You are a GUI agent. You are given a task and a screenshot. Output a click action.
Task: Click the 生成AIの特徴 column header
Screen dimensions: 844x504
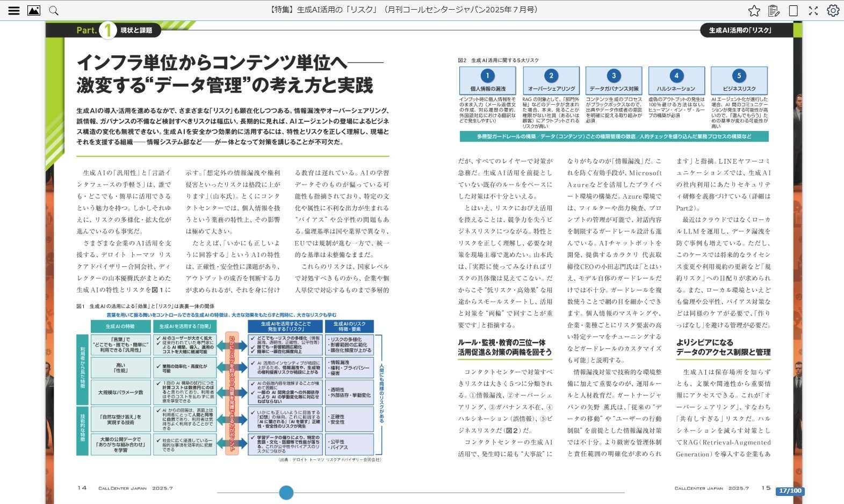click(120, 326)
